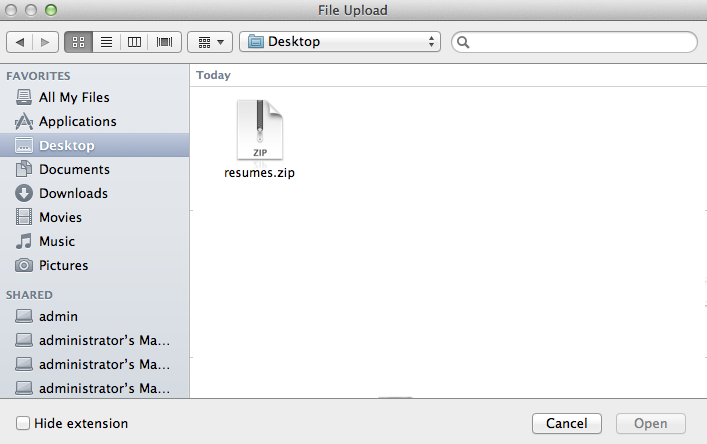Click the Open button
This screenshot has height=444, width=707.
click(651, 423)
